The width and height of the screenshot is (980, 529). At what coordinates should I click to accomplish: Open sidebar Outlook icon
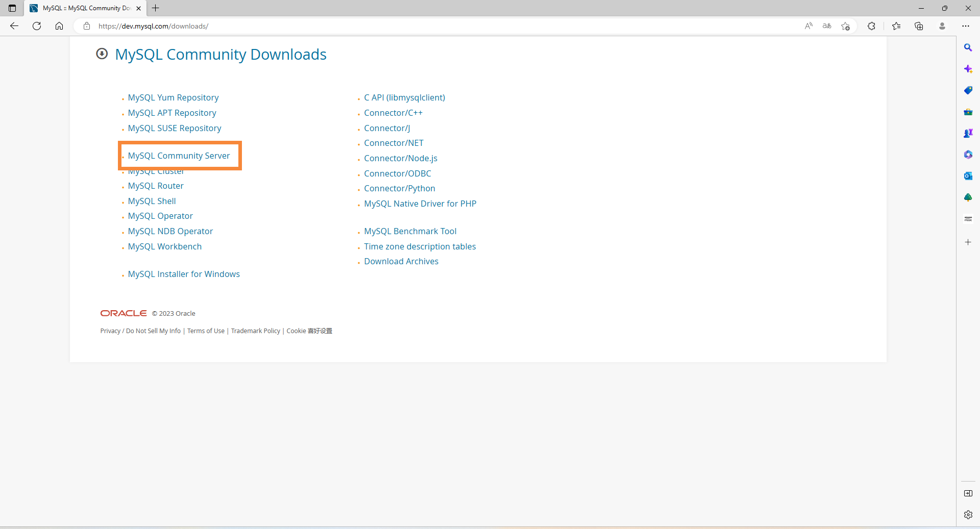968,176
